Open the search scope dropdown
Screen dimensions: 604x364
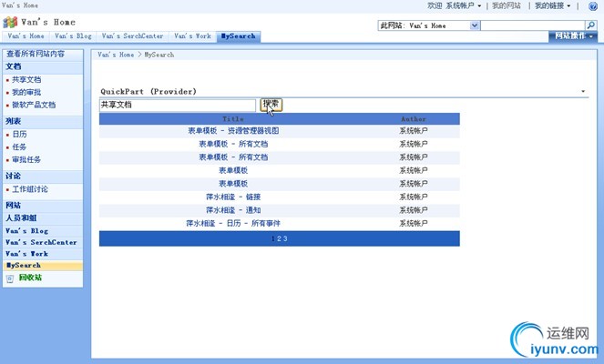[x=475, y=25]
